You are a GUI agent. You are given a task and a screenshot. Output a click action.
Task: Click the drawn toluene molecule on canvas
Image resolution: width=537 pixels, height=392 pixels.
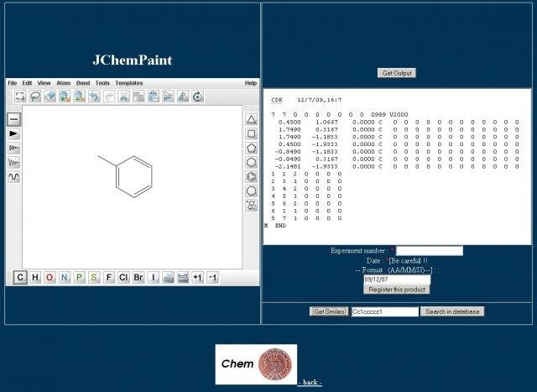coord(126,176)
